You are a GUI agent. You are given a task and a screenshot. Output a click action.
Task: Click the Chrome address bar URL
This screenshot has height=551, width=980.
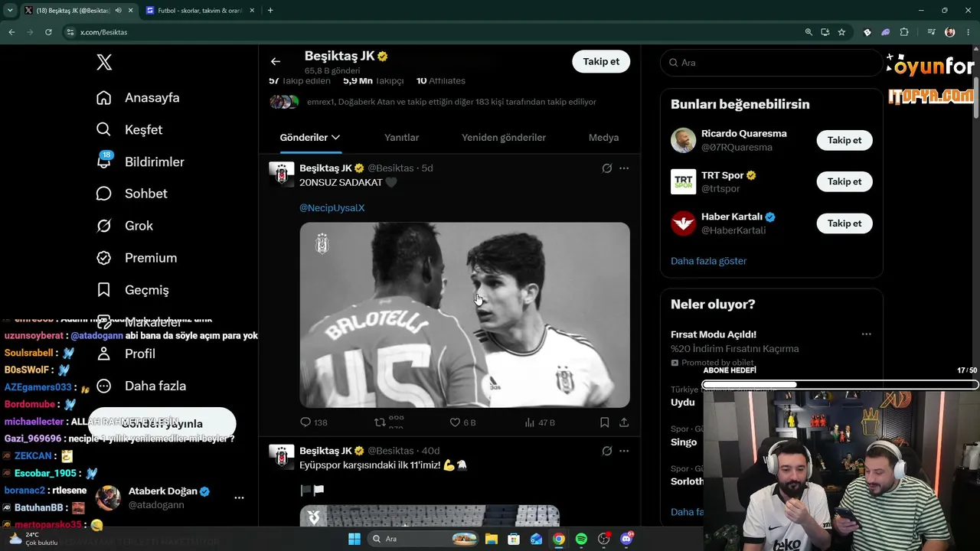point(103,32)
